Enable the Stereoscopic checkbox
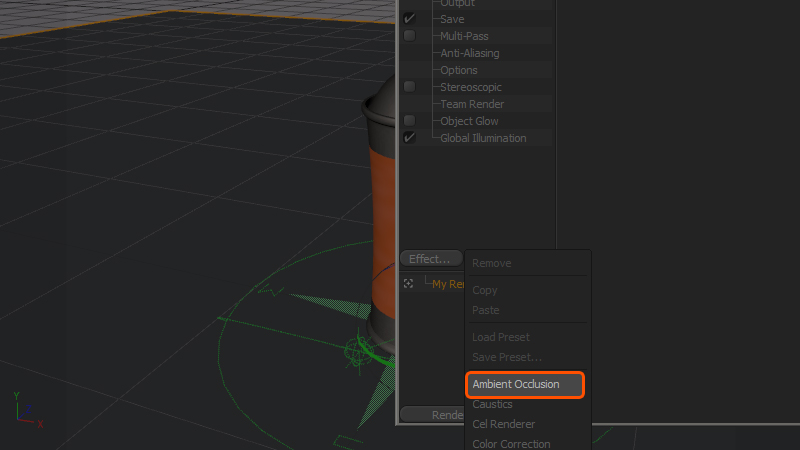 click(x=409, y=87)
